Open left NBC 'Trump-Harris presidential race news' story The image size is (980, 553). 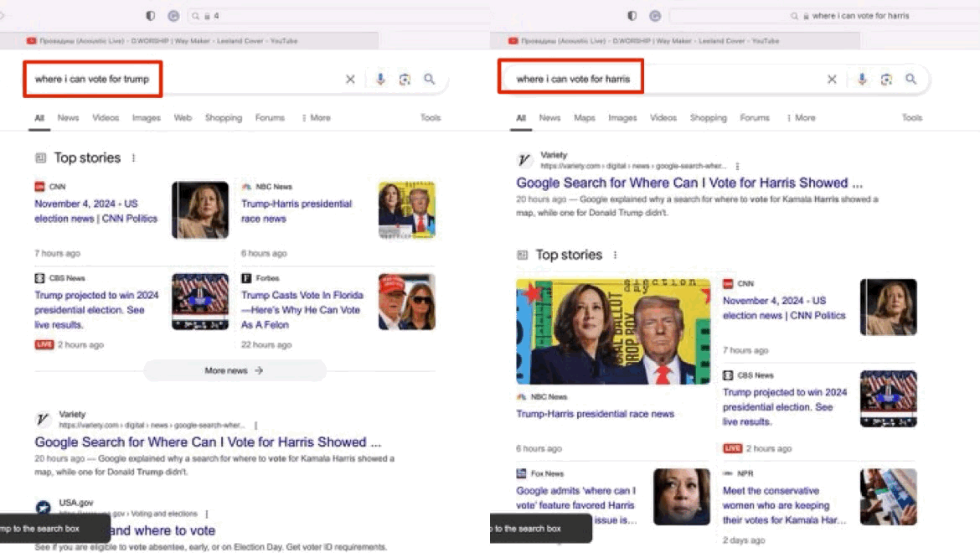pos(297,211)
